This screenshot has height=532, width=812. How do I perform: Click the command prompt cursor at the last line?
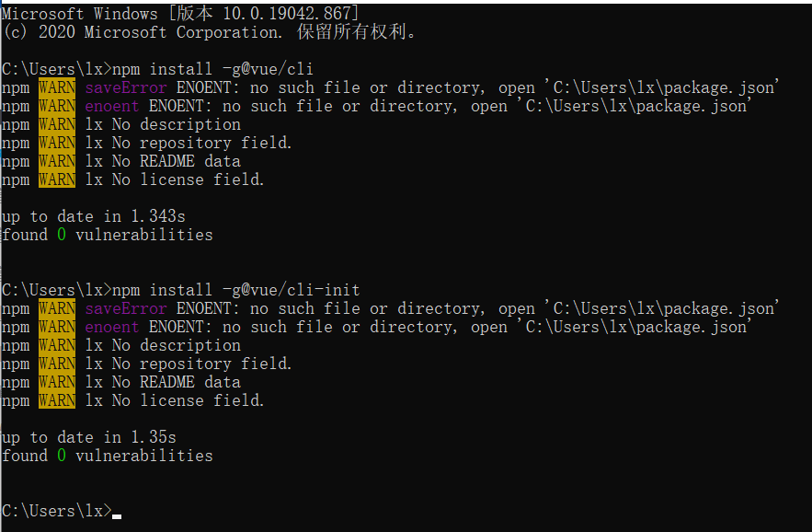coord(117,516)
